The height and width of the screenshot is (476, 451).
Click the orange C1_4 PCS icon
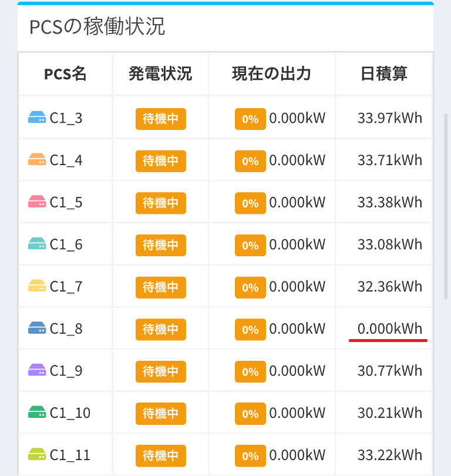tap(37, 160)
